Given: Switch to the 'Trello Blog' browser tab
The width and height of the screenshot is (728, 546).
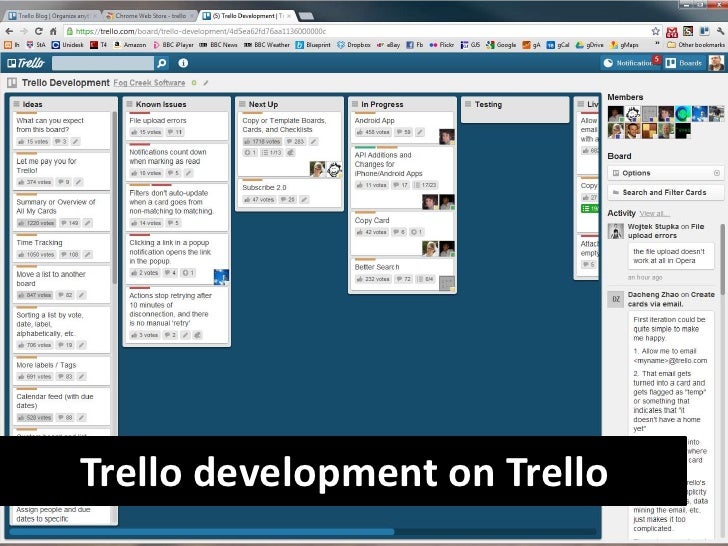Looking at the screenshot, I should tap(52, 16).
